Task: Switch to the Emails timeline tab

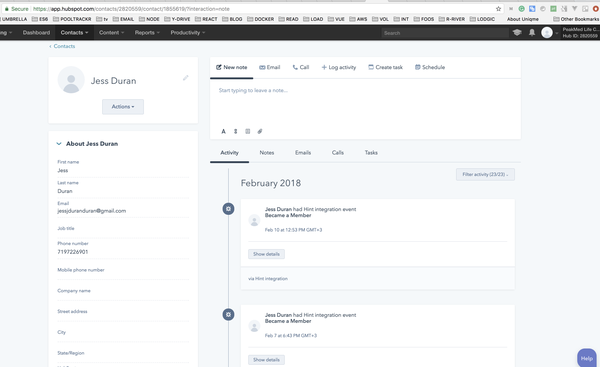Action: tap(303, 153)
